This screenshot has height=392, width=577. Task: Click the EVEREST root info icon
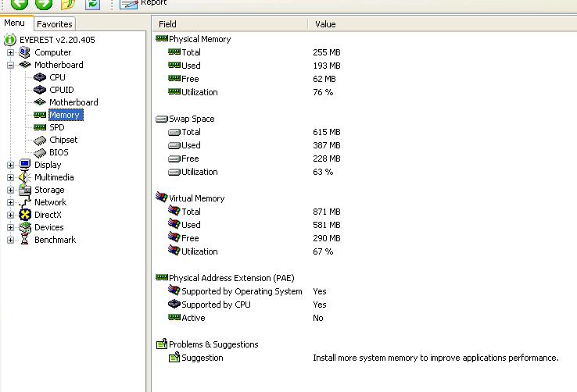click(10, 40)
